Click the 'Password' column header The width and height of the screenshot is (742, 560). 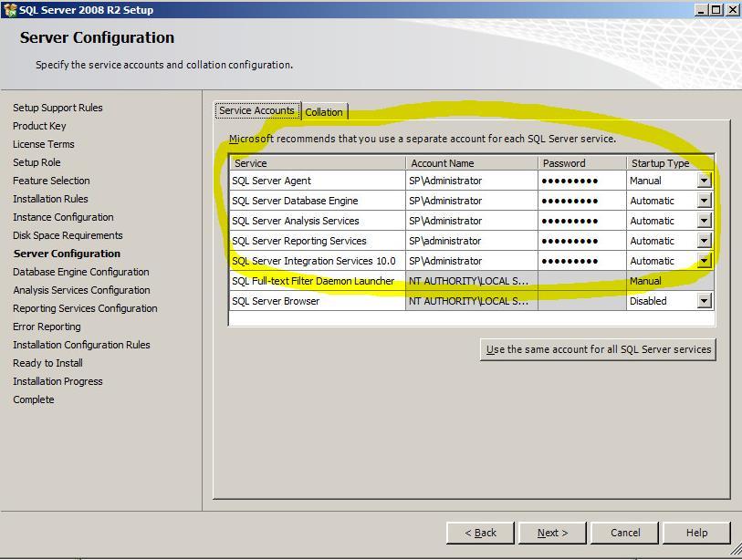coord(582,163)
